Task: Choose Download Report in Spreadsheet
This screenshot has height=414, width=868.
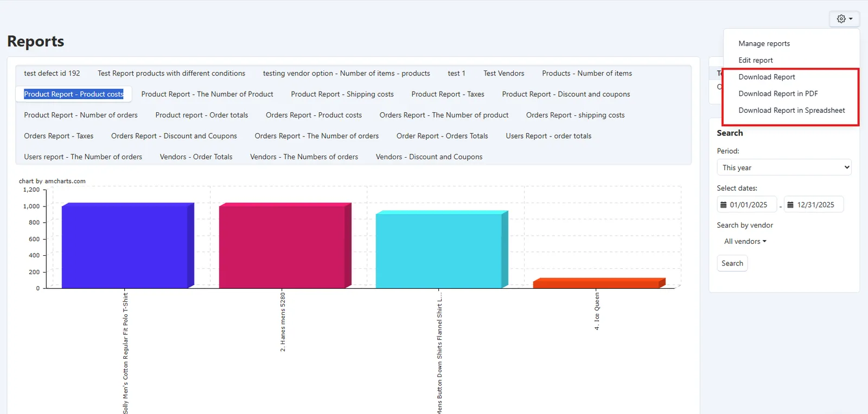Action: (792, 111)
